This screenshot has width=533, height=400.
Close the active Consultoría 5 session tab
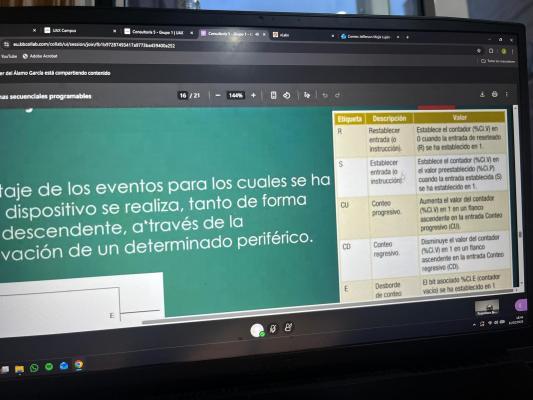coord(264,34)
